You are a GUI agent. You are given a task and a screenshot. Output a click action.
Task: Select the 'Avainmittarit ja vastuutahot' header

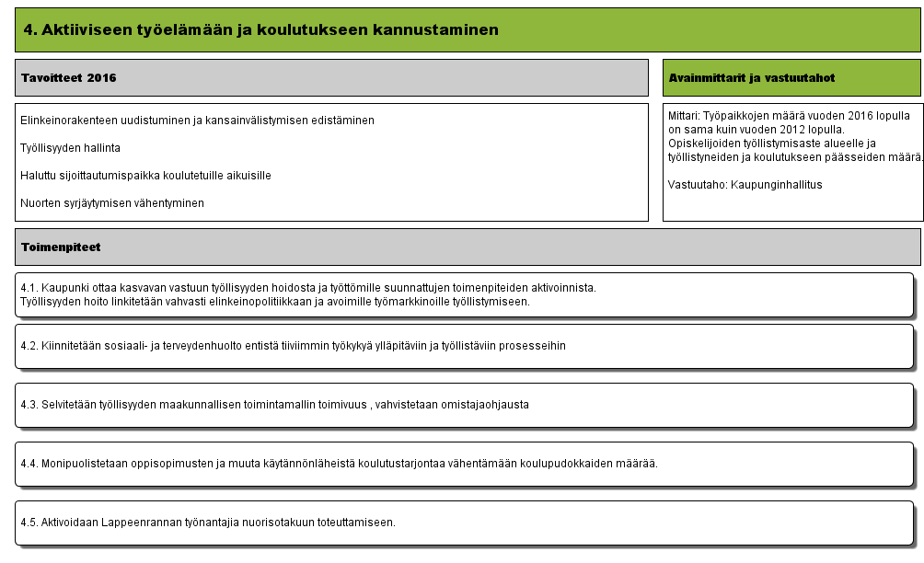tap(791, 78)
